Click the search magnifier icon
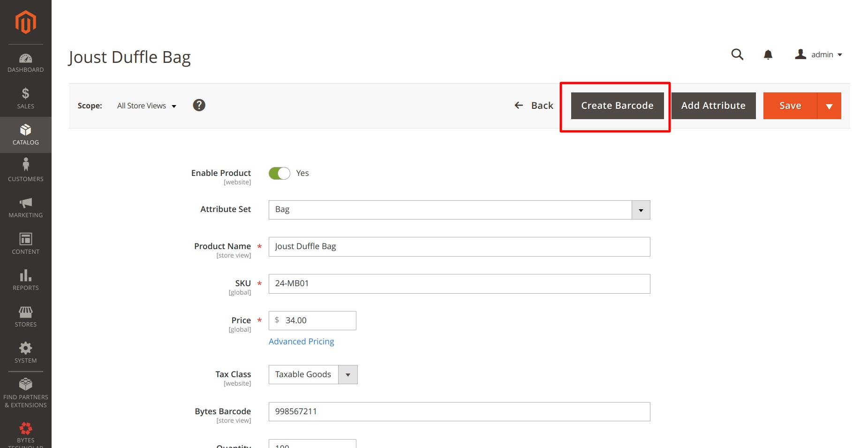868x448 pixels. pyautogui.click(x=737, y=54)
